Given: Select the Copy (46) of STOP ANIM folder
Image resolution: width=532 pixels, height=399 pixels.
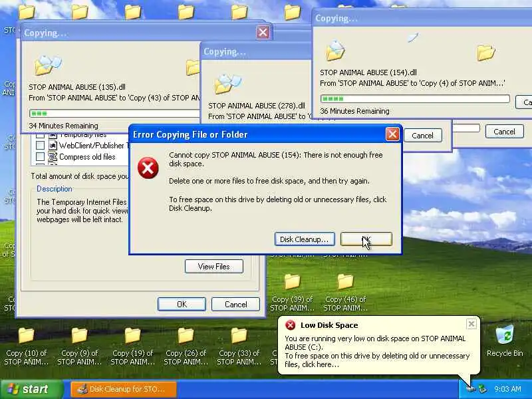Looking at the screenshot, I should (345, 293).
